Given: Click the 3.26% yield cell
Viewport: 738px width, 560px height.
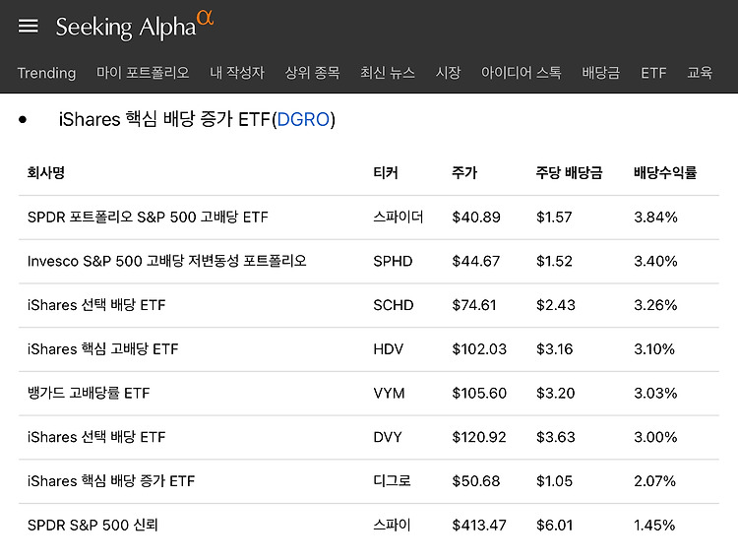Looking at the screenshot, I should click(x=655, y=305).
